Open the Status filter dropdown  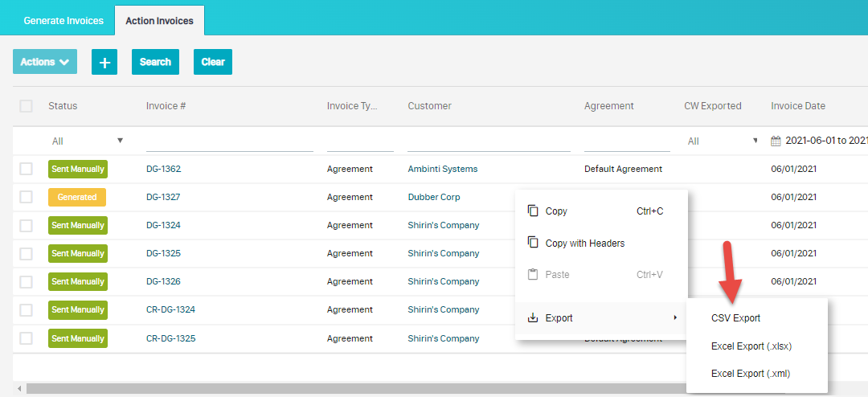point(86,141)
